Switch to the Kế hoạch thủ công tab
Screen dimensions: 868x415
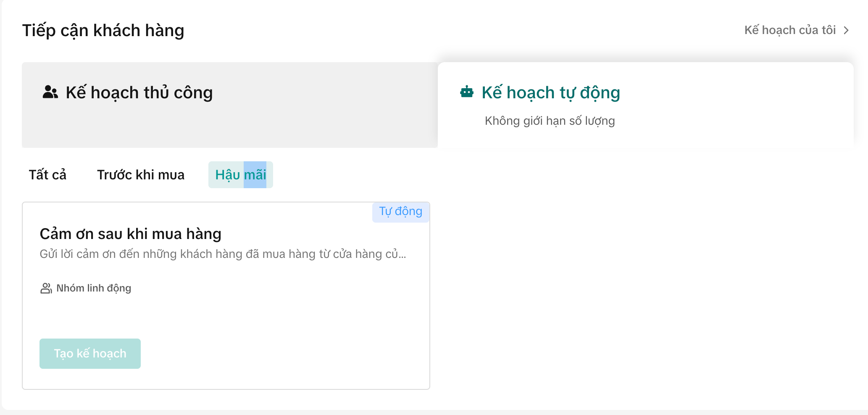[139, 93]
